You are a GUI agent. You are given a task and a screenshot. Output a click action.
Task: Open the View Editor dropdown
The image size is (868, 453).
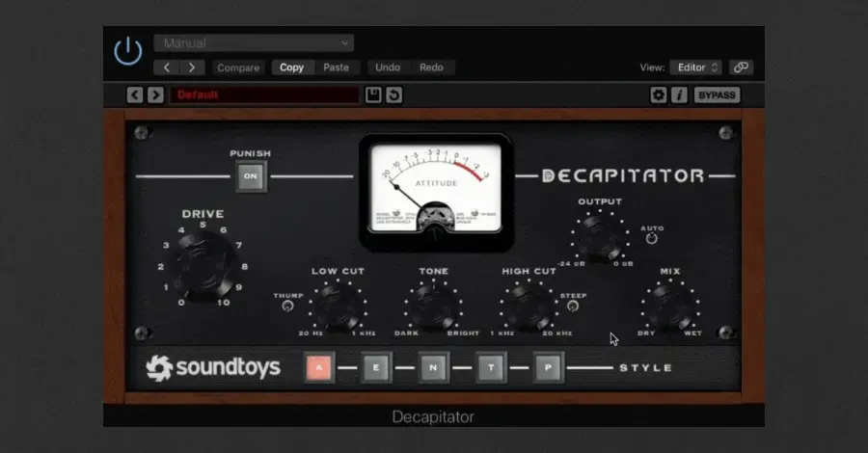(695, 67)
